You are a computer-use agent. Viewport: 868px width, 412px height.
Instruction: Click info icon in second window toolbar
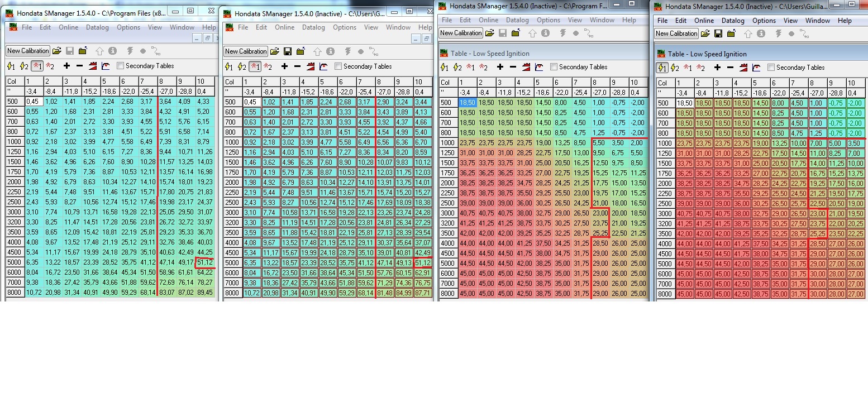coord(330,51)
